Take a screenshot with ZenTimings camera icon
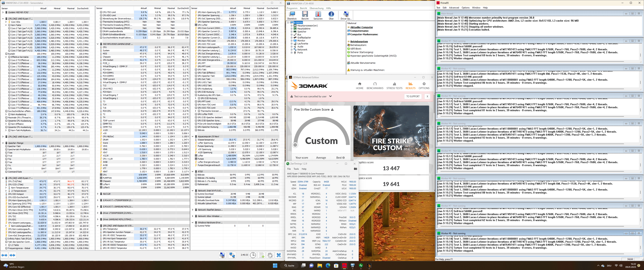644x270 pixels. pyautogui.click(x=355, y=169)
